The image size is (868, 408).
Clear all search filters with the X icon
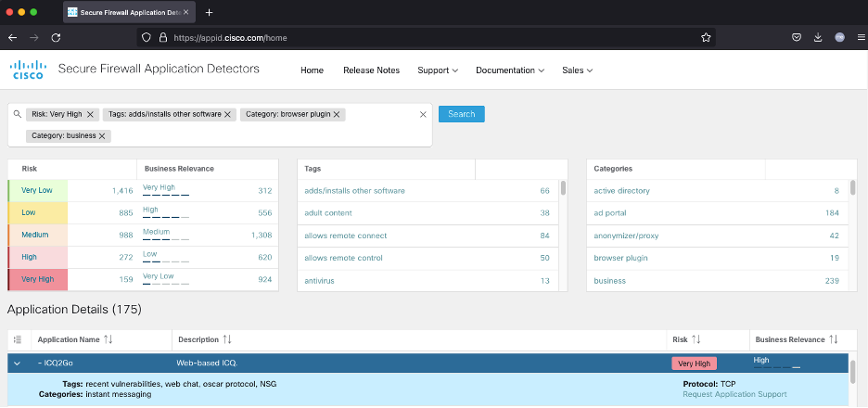(x=423, y=115)
